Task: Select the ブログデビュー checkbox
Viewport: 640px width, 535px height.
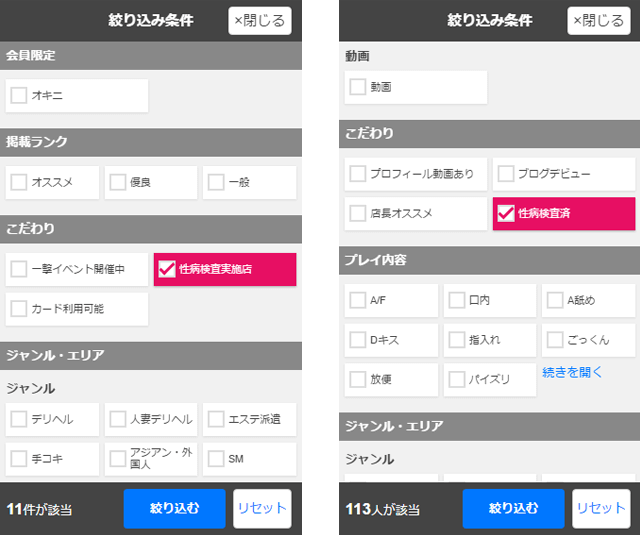Action: click(506, 174)
